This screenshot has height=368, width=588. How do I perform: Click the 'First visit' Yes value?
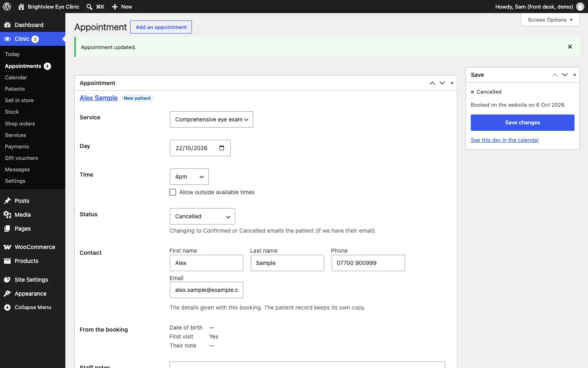coord(214,337)
